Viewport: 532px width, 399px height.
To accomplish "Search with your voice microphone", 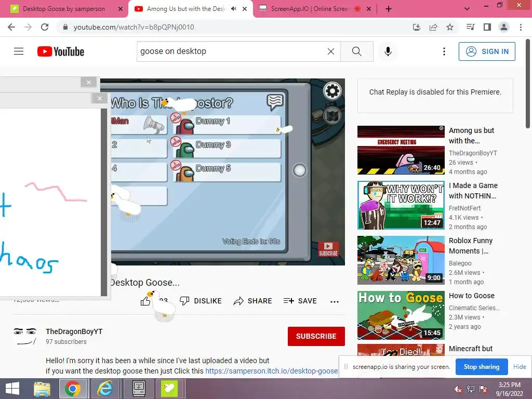I will [x=388, y=51].
